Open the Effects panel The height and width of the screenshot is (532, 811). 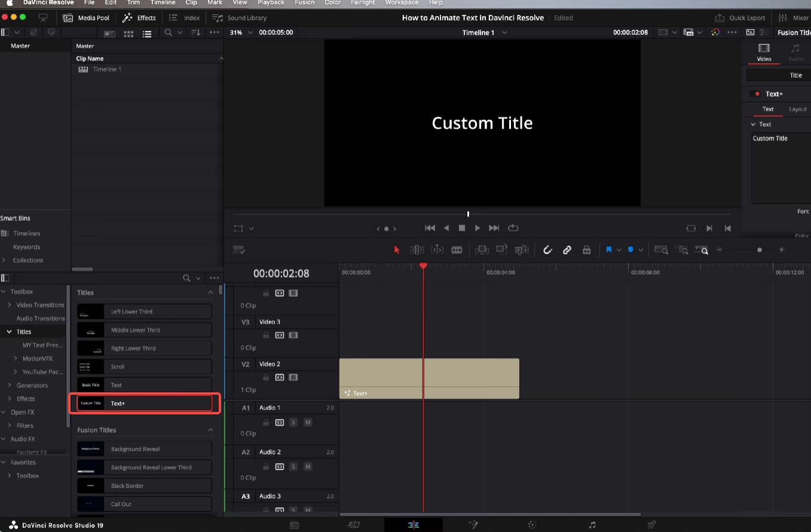coord(139,17)
